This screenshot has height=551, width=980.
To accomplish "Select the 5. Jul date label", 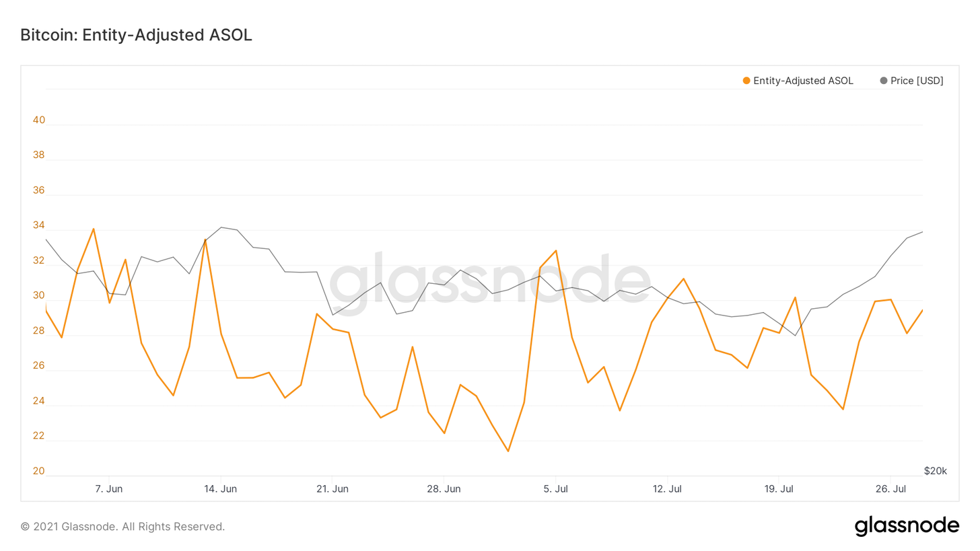I will [555, 489].
